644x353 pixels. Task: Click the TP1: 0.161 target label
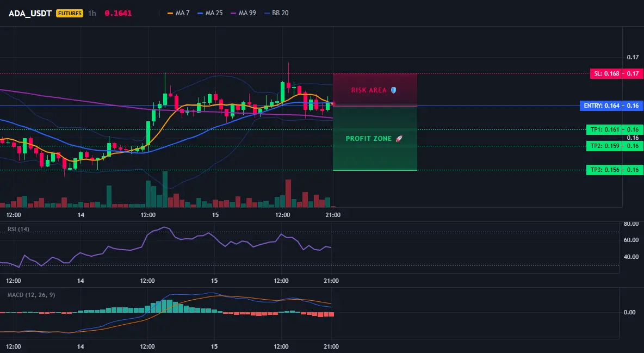604,130
